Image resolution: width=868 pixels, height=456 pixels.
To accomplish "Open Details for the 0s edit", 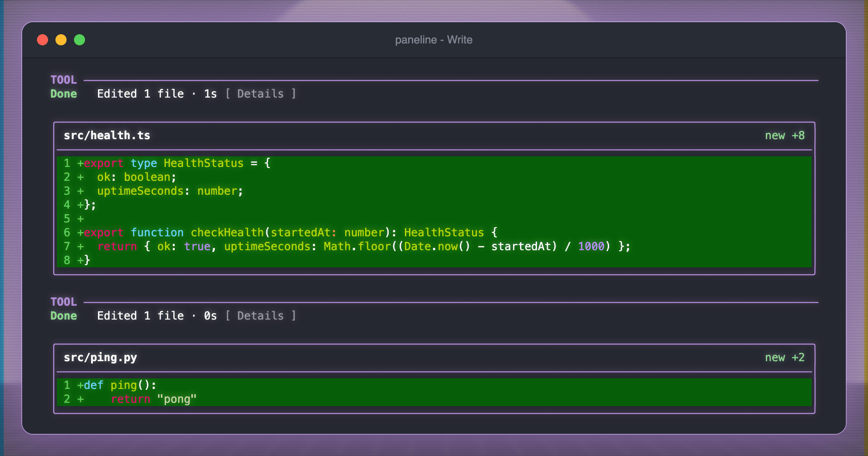I will tap(261, 316).
